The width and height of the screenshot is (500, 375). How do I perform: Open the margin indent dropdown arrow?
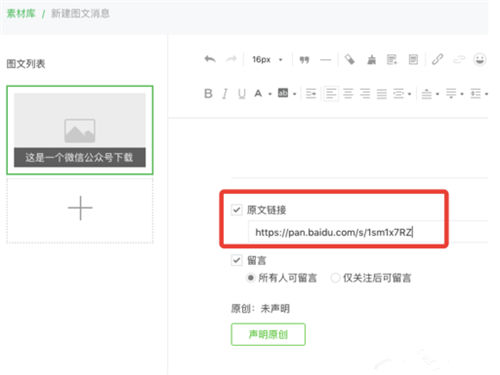click(x=410, y=94)
